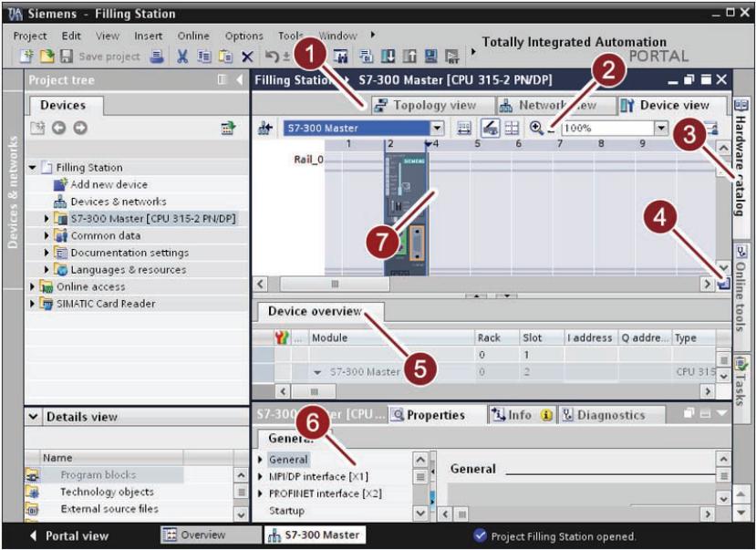
Task: Click the Module column header
Action: pyautogui.click(x=391, y=337)
